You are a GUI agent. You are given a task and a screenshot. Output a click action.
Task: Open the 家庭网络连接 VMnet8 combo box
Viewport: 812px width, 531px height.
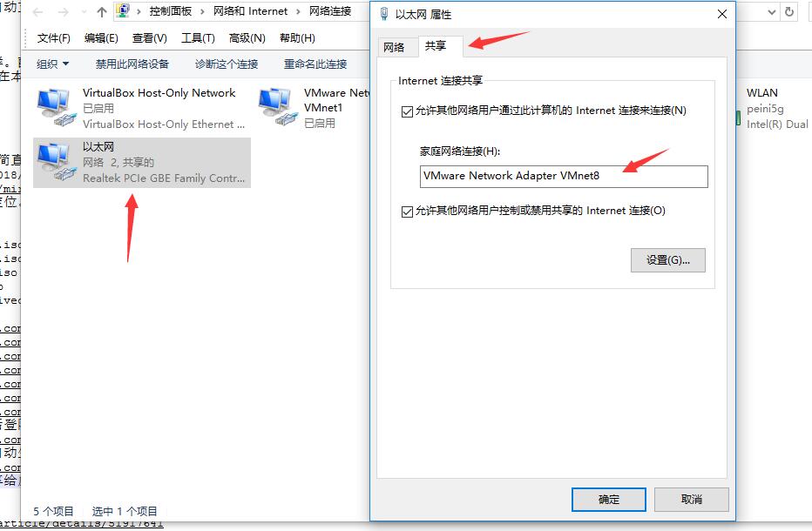[x=564, y=177]
